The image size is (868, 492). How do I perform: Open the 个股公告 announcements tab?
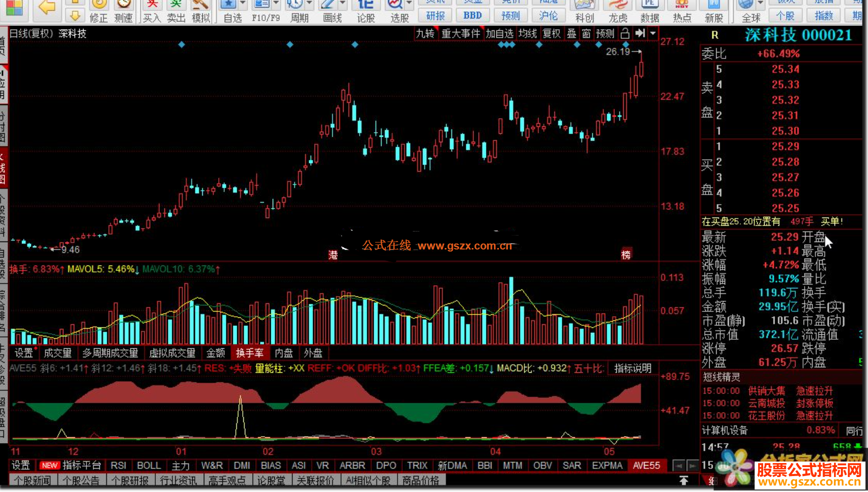click(81, 480)
